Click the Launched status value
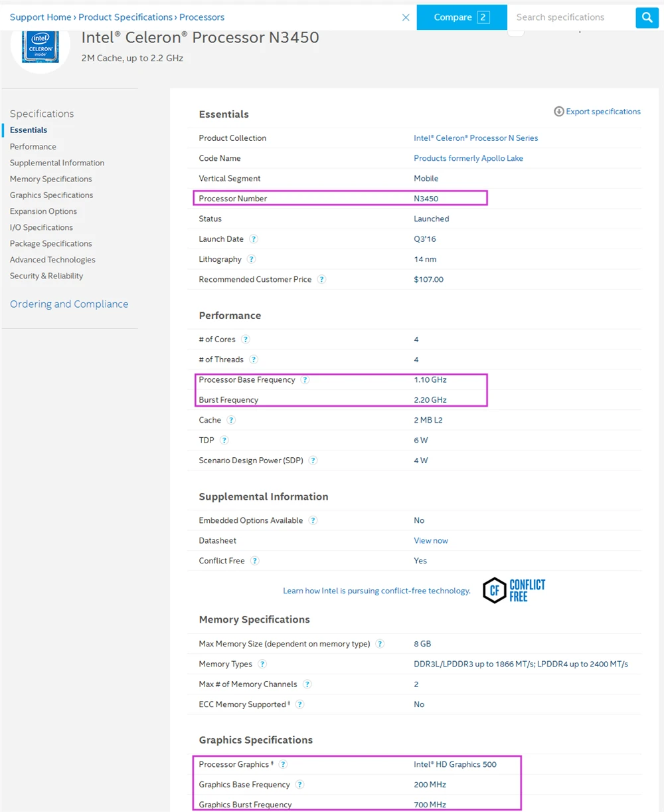664x812 pixels. click(432, 219)
